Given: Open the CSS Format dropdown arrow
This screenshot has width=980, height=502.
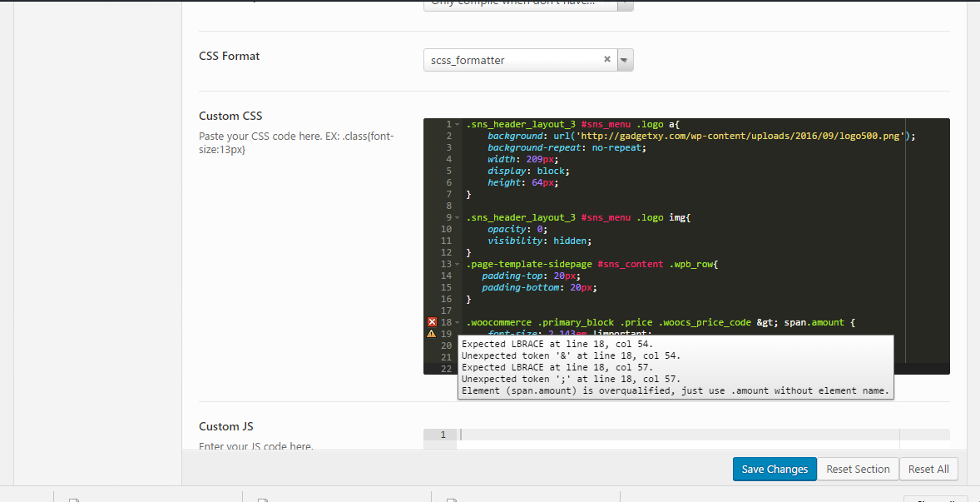Looking at the screenshot, I should tap(625, 60).
